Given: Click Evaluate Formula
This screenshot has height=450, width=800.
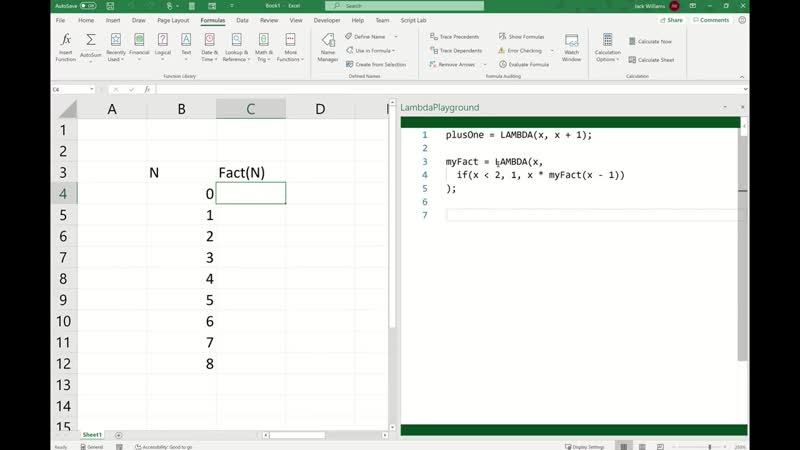Looking at the screenshot, I should (x=524, y=64).
